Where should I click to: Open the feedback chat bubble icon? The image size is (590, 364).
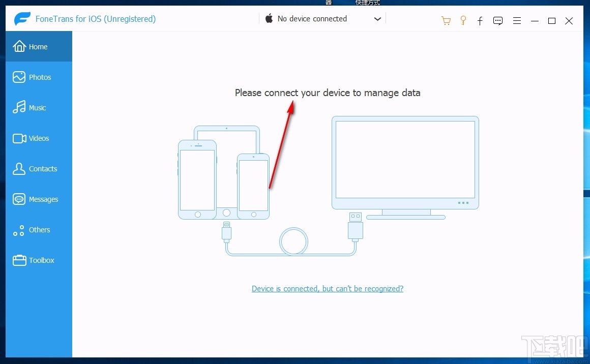tap(497, 21)
